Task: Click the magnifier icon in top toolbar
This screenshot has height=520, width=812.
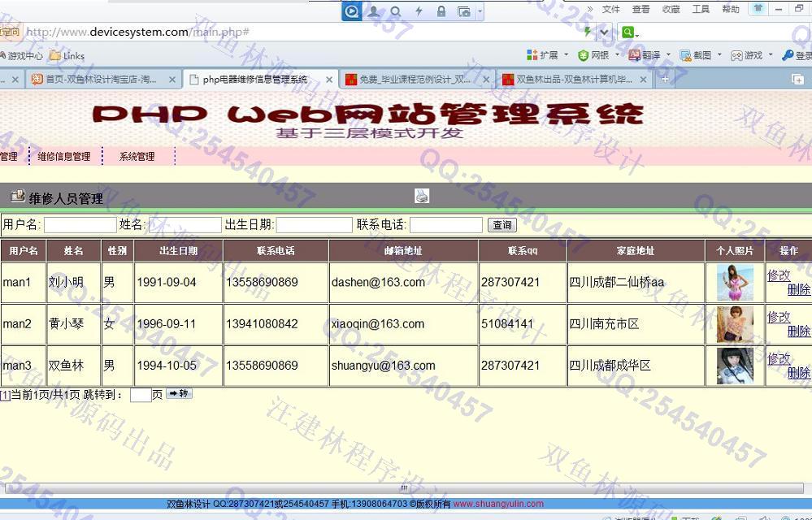Action: 396,11
